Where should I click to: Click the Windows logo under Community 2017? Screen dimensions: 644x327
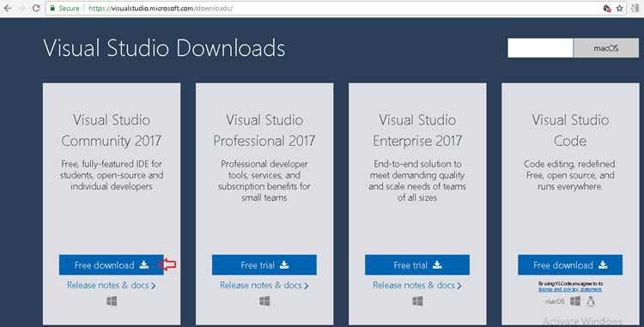[112, 301]
